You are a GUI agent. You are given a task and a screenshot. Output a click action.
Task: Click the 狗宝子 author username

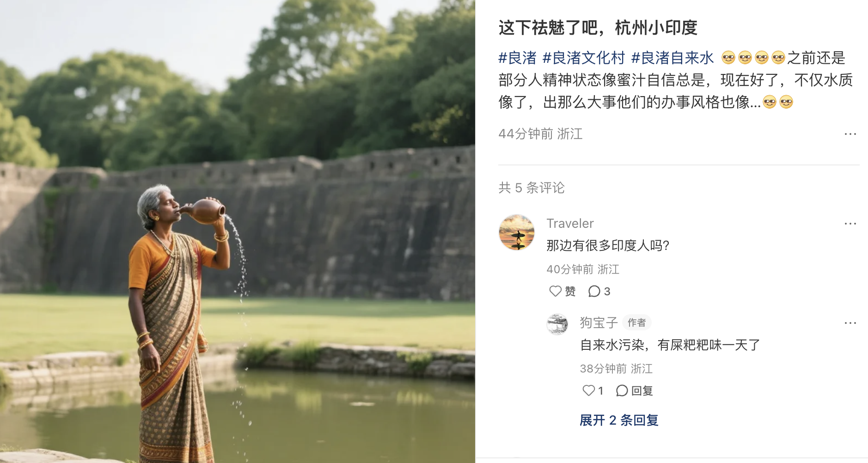(x=599, y=323)
